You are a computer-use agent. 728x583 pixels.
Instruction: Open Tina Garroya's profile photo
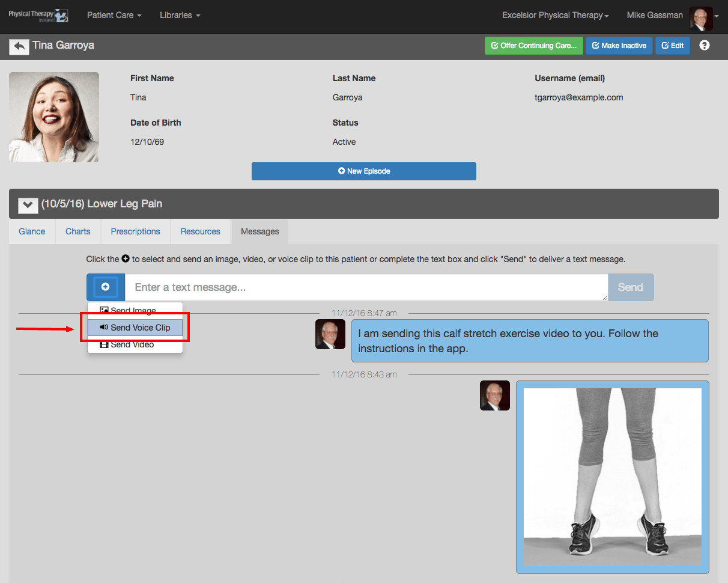coord(54,117)
